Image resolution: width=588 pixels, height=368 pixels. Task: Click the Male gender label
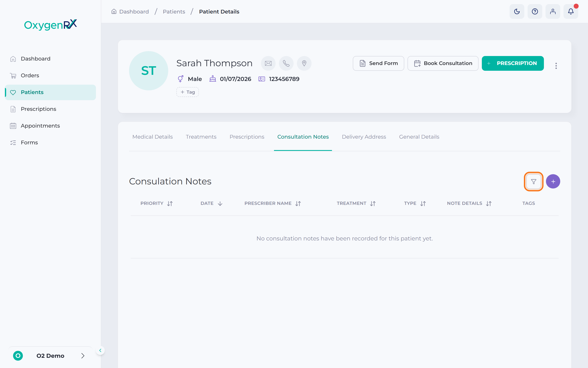click(x=195, y=79)
